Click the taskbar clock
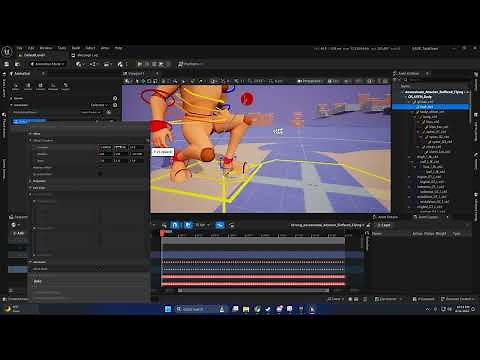The width and height of the screenshot is (480, 360). coord(463,309)
